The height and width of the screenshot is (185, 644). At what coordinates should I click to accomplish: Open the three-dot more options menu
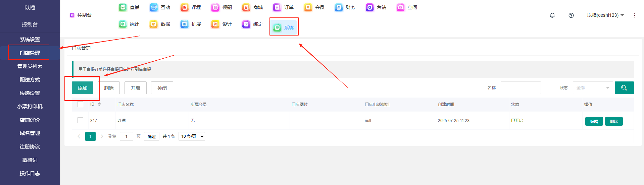(x=634, y=15)
